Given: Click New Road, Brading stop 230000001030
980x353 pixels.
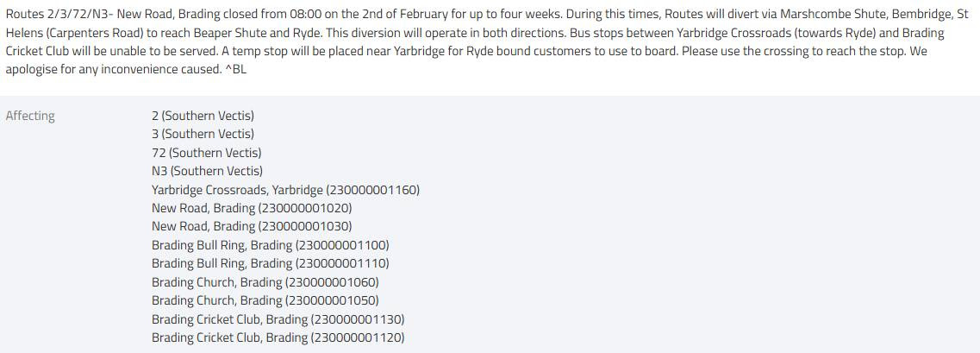Looking at the screenshot, I should [252, 226].
